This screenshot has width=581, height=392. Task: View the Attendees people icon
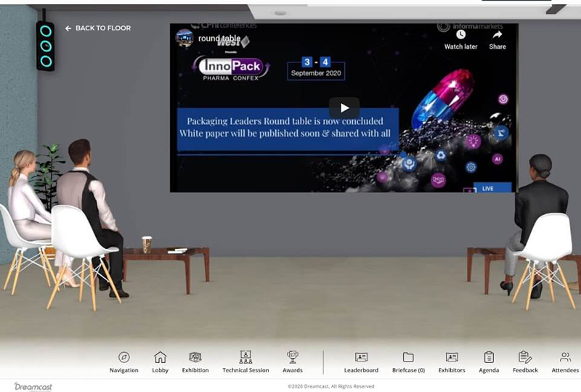(565, 357)
